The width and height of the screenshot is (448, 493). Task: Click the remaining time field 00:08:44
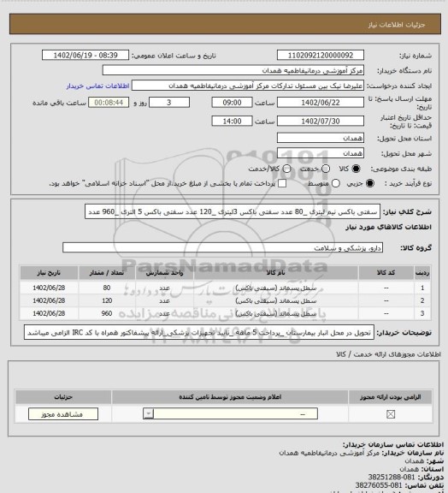pyautogui.click(x=109, y=103)
